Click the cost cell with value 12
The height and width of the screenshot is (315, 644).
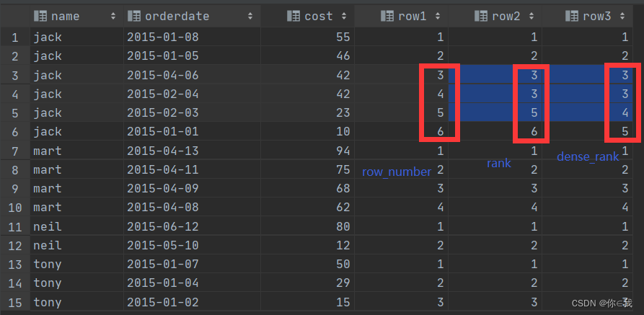(x=307, y=245)
